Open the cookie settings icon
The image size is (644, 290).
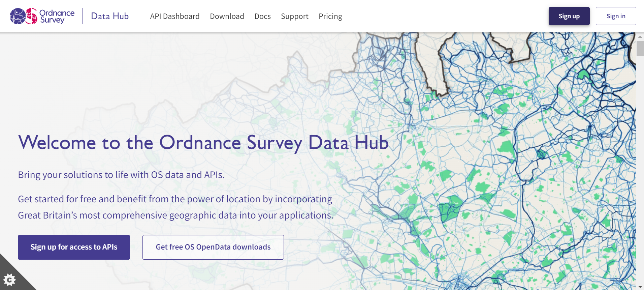pyautogui.click(x=9, y=280)
